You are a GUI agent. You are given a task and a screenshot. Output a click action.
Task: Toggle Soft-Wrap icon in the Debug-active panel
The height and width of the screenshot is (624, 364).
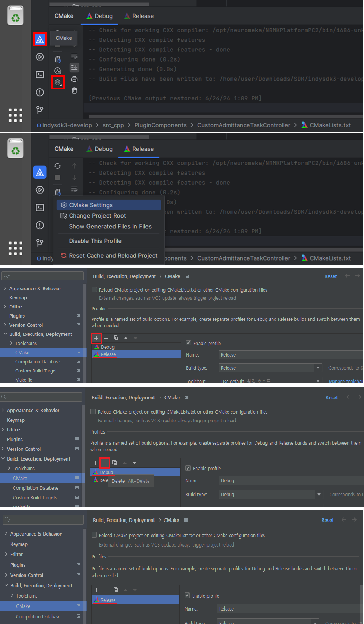tap(74, 56)
